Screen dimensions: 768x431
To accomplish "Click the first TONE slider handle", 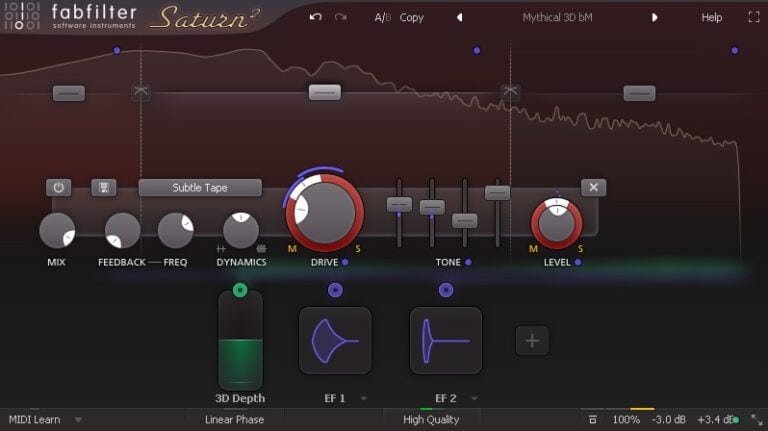I will click(399, 204).
